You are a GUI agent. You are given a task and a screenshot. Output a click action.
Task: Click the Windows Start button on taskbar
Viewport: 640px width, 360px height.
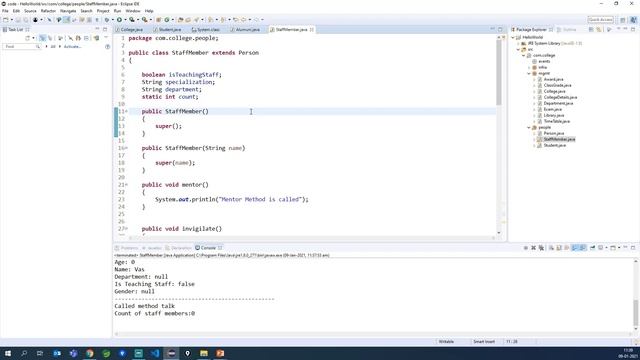click(7, 353)
